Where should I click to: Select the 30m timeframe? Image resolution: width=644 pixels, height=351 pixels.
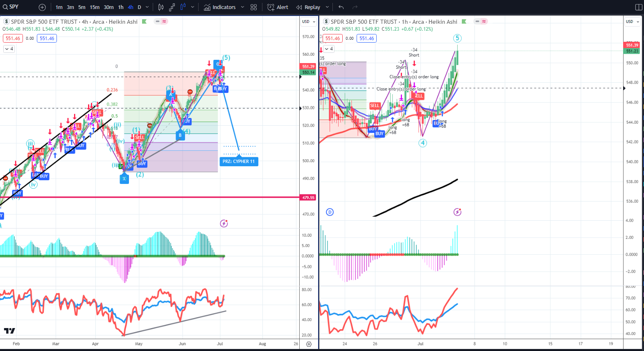pyautogui.click(x=108, y=7)
